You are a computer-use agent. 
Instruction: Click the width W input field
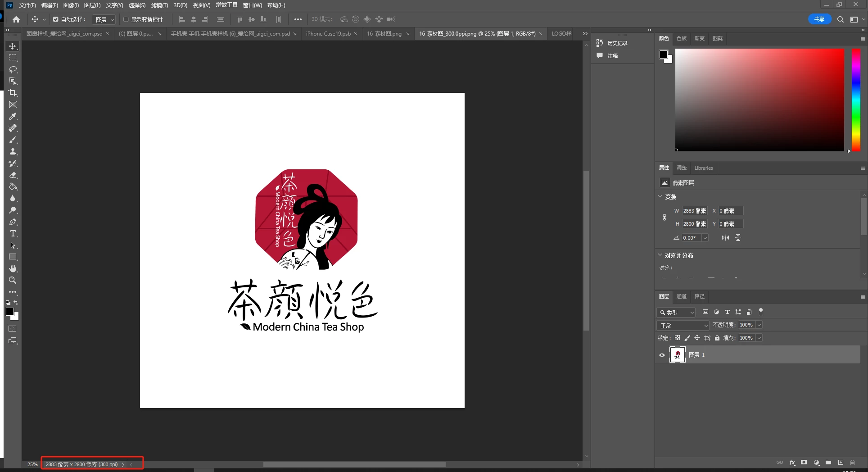(695, 211)
